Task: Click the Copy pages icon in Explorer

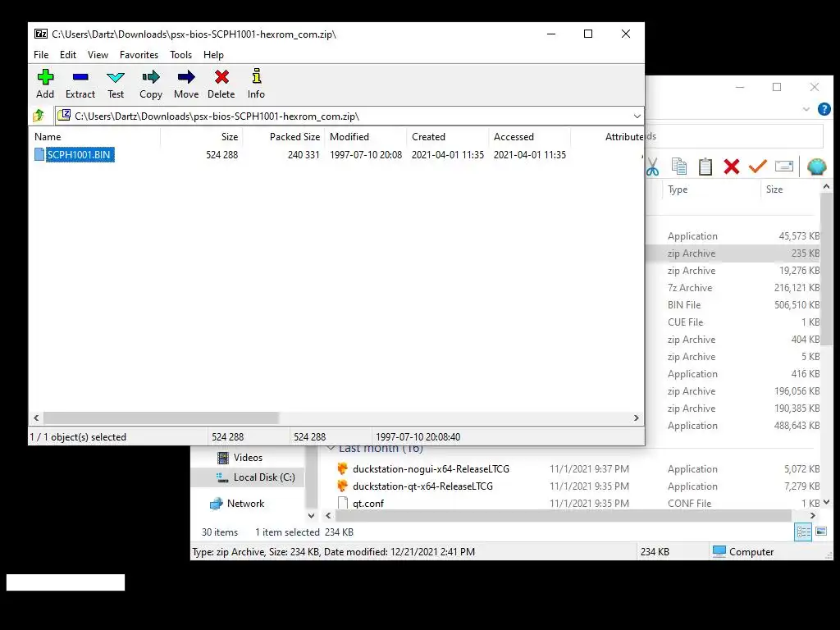Action: click(x=679, y=167)
